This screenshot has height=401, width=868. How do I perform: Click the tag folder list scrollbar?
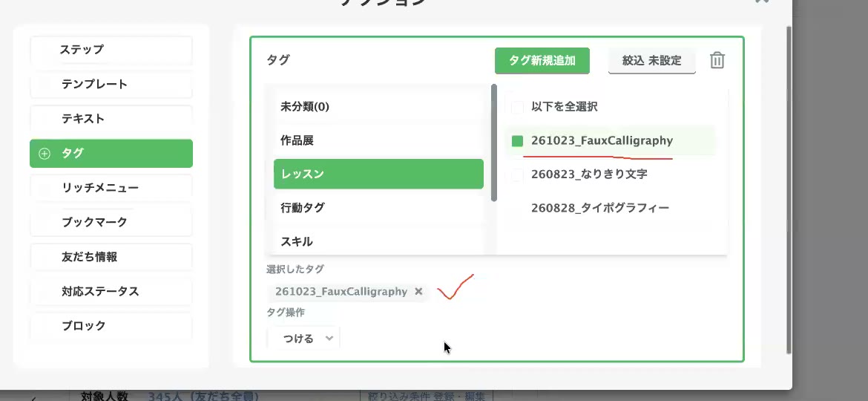pos(494,143)
